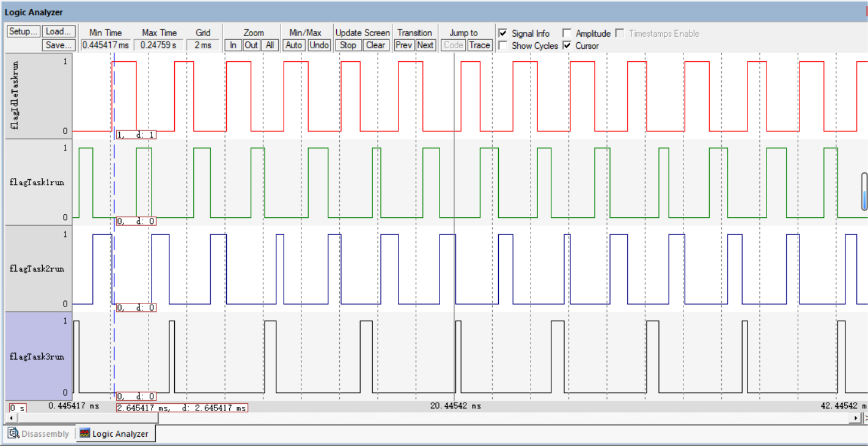Click the vertical scrollbar thumb

864,191
